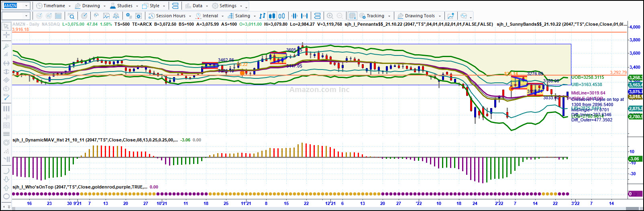This screenshot has height=211, width=644.
Task: Click the pane layout icon near zoom
Action: coord(317,16)
